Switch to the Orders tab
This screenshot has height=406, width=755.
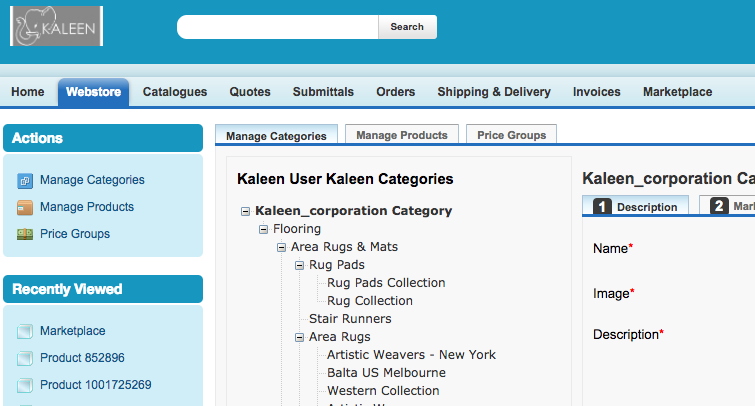(396, 92)
